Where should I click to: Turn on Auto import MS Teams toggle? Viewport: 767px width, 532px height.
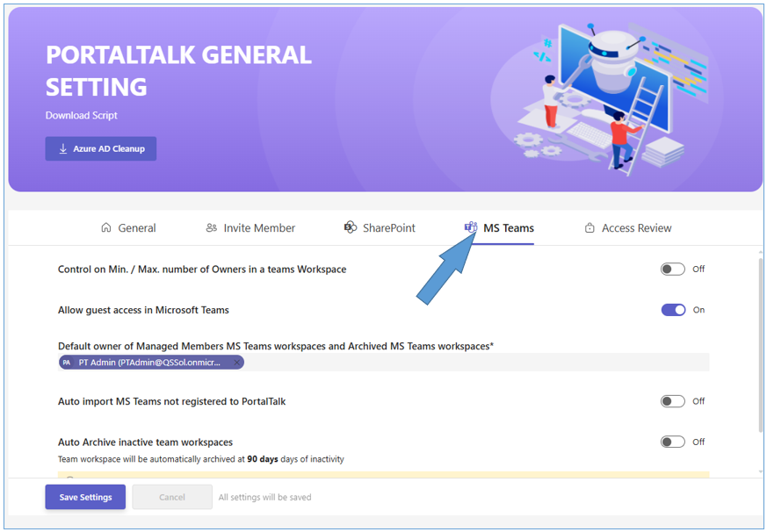click(x=672, y=401)
